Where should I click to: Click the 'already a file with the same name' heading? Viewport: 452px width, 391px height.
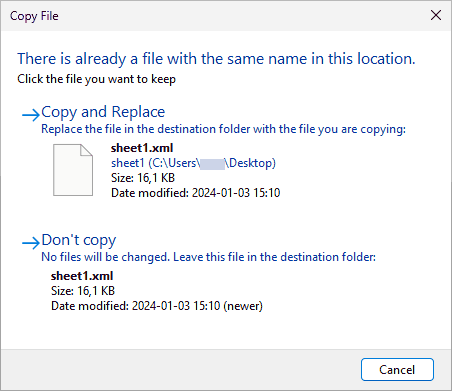[x=216, y=59]
